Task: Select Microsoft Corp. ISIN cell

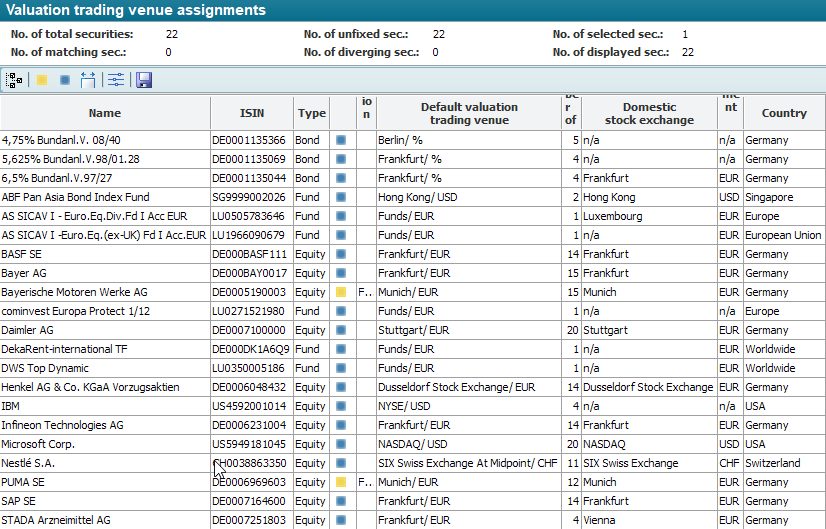Action: (249, 444)
